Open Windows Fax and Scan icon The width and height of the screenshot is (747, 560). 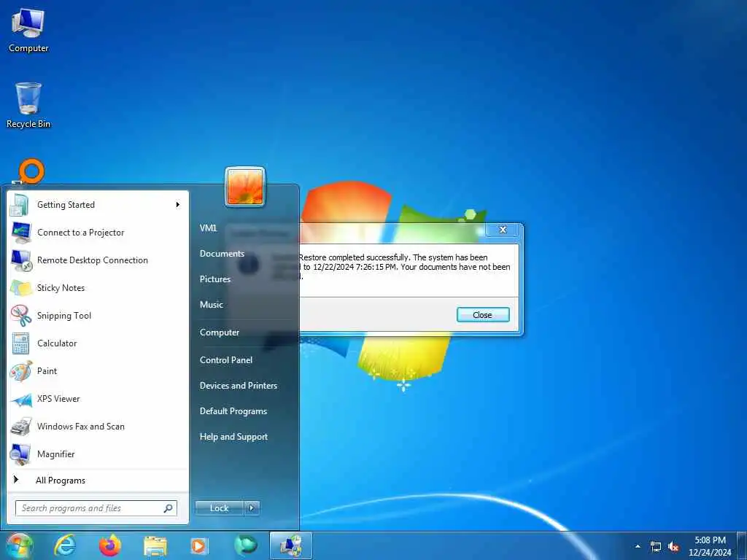click(x=21, y=426)
